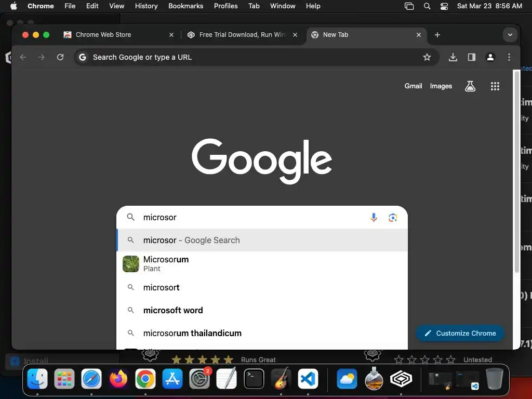Select microsorum thailandicum suggestion
532x399 pixels.
pyautogui.click(x=262, y=333)
